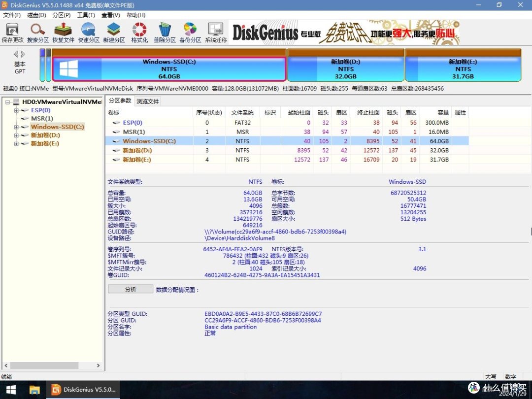The height and width of the screenshot is (399, 532).
Task: Click the partition type GUID EBD0A0A2 value
Action: [263, 314]
